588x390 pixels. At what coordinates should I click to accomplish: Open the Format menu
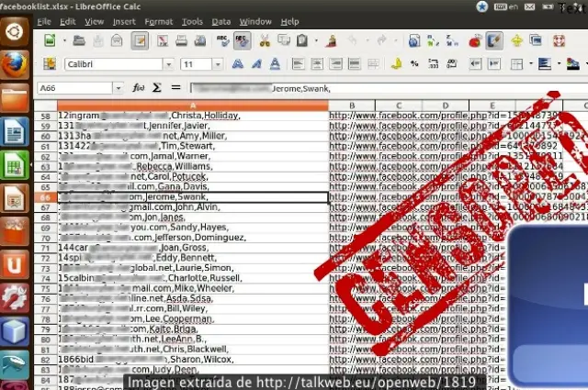[x=158, y=21]
